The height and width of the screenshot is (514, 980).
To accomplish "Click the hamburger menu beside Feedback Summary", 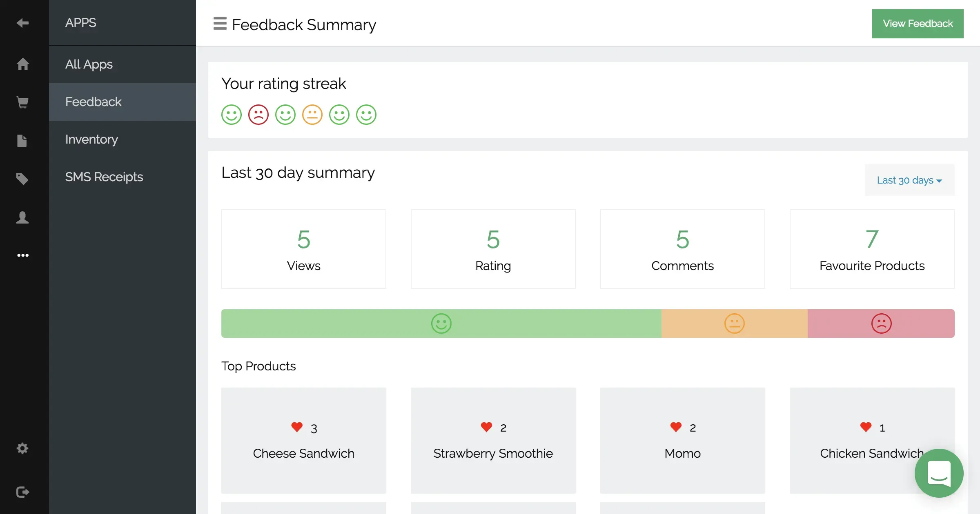I will [220, 24].
